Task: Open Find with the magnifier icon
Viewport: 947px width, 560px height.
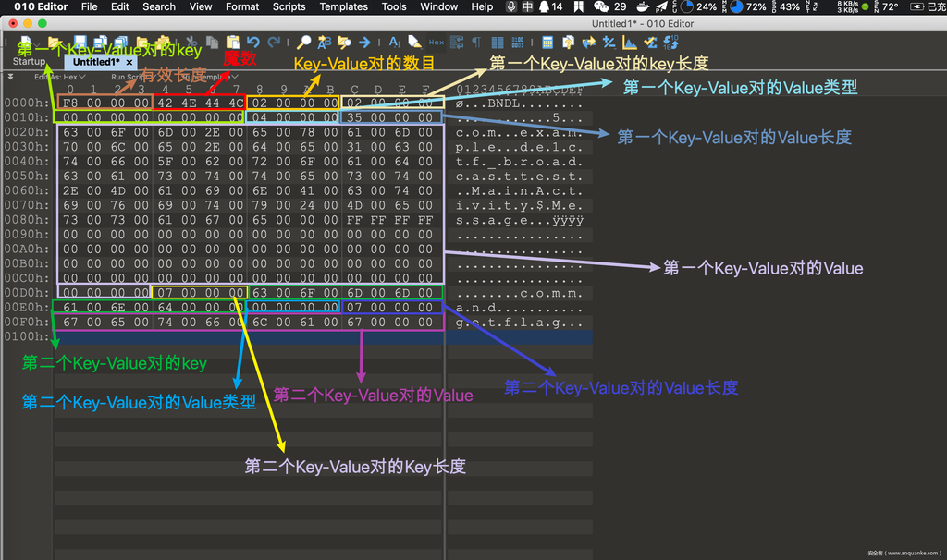Action: (x=303, y=43)
